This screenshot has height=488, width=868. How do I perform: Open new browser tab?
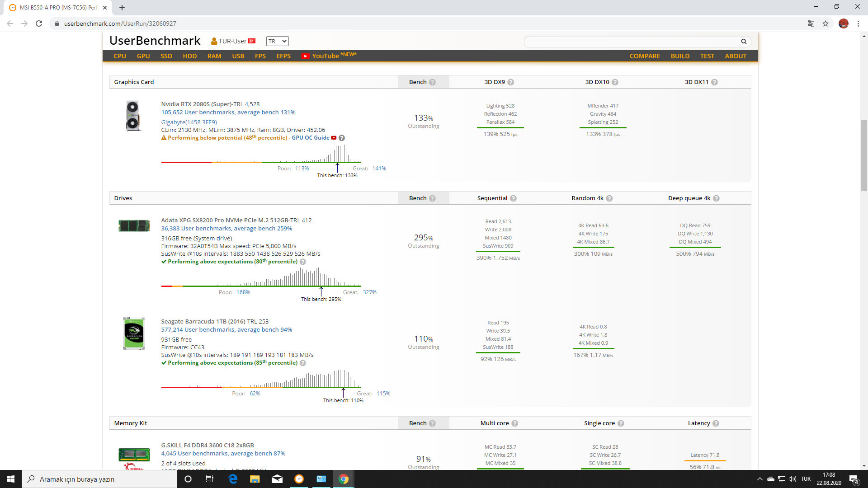pyautogui.click(x=122, y=8)
